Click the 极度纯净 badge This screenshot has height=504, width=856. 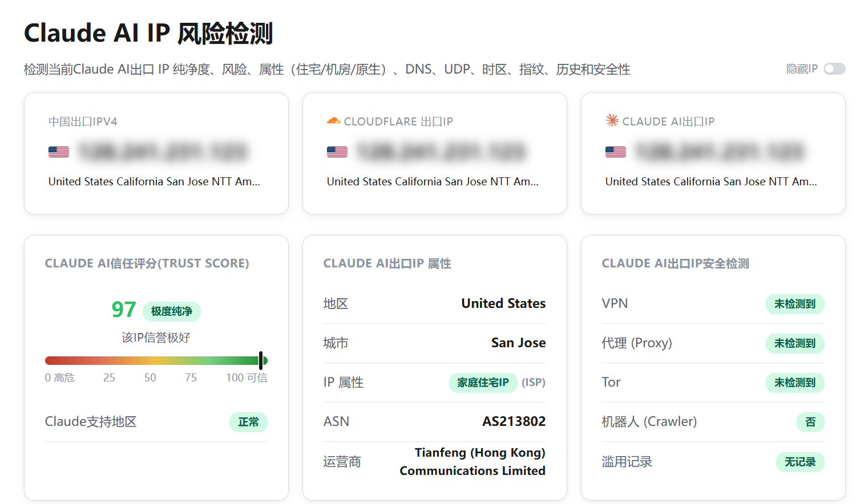172,311
